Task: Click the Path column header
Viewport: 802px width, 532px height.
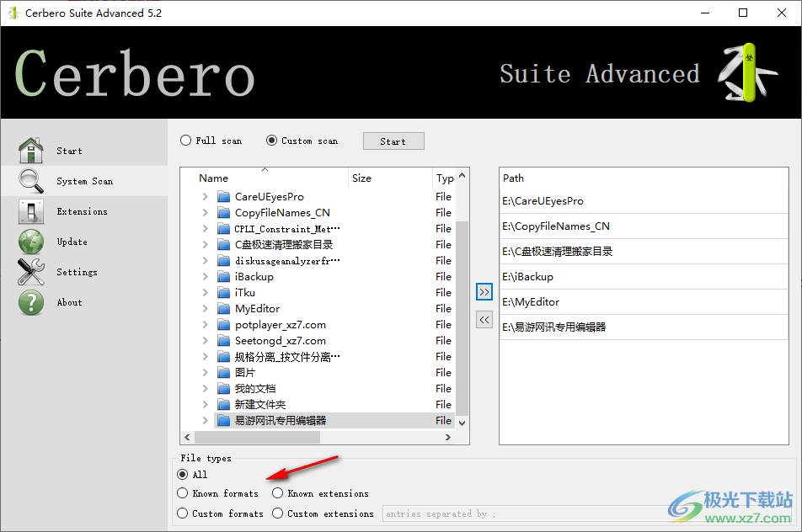Action: click(x=644, y=178)
